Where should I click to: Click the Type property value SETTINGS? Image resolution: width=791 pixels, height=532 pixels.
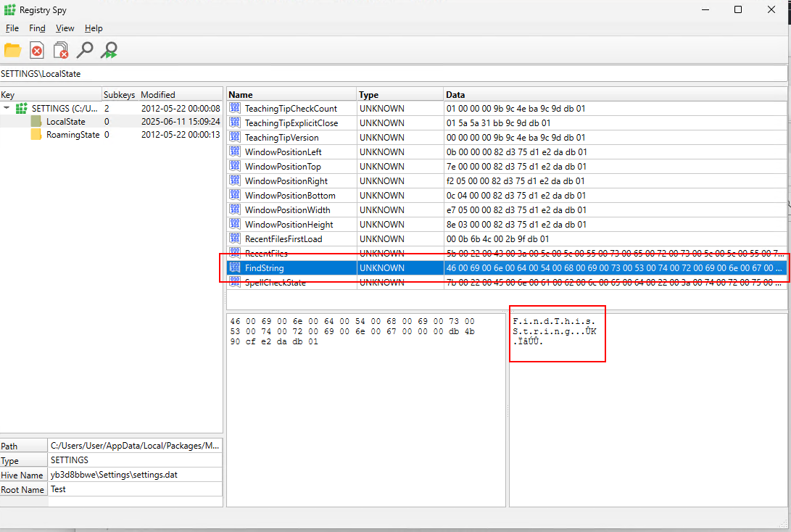click(x=135, y=460)
